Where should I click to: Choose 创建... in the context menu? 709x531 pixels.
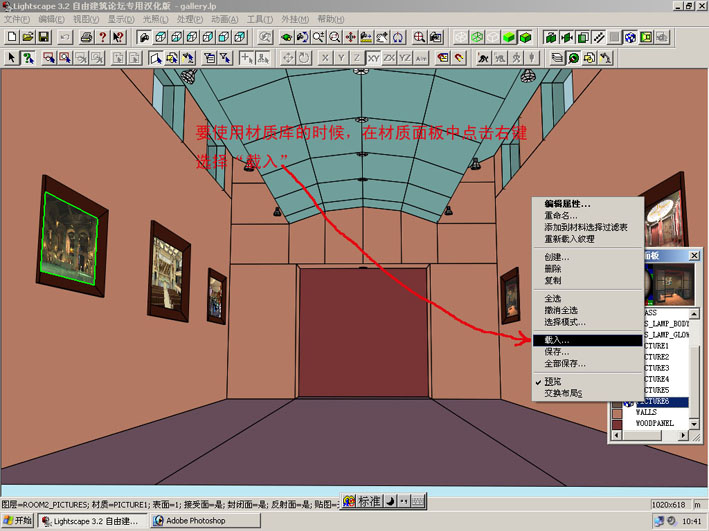(x=588, y=257)
